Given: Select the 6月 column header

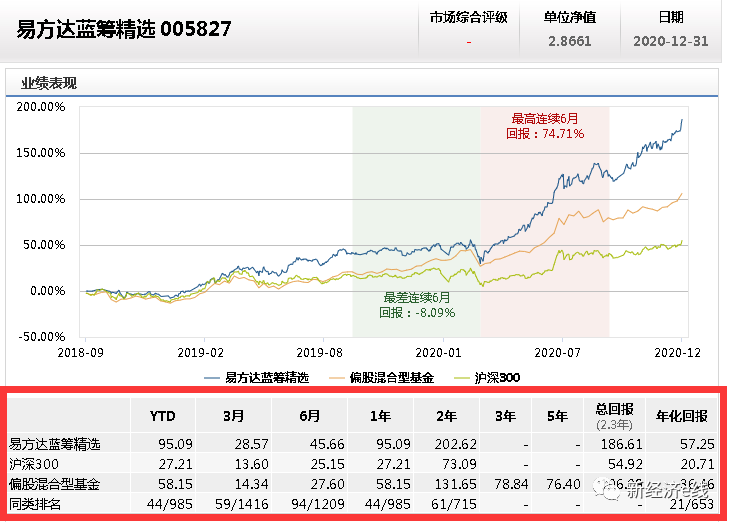Looking at the screenshot, I should point(310,416).
